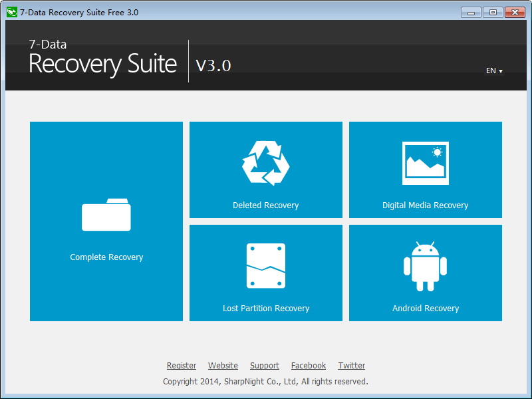532x399 pixels.
Task: Open the Twitter page link
Action: click(351, 365)
